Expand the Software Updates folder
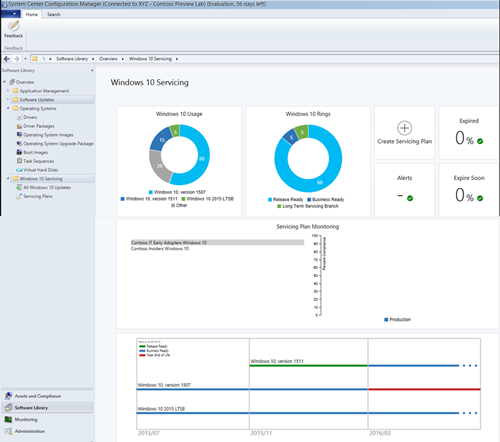The image size is (500, 442). coord(8,99)
